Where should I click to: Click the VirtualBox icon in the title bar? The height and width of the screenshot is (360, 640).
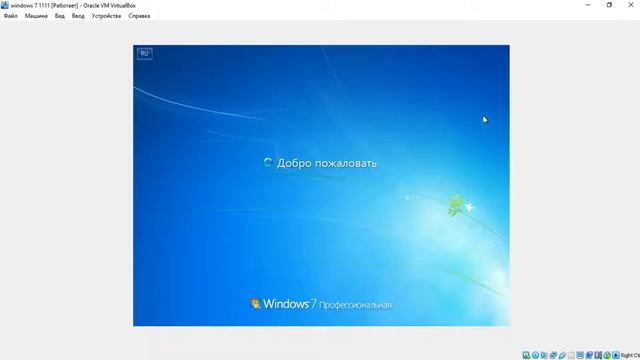[x=4, y=5]
